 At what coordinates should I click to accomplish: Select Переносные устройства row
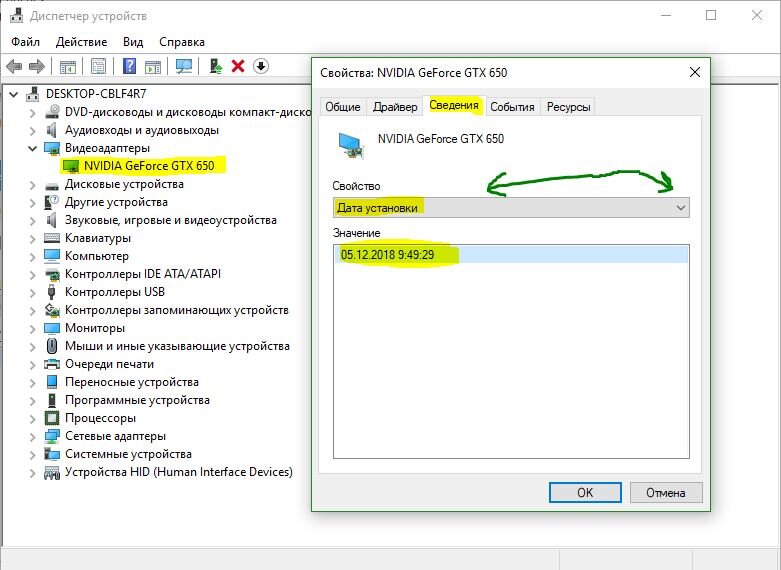(131, 382)
